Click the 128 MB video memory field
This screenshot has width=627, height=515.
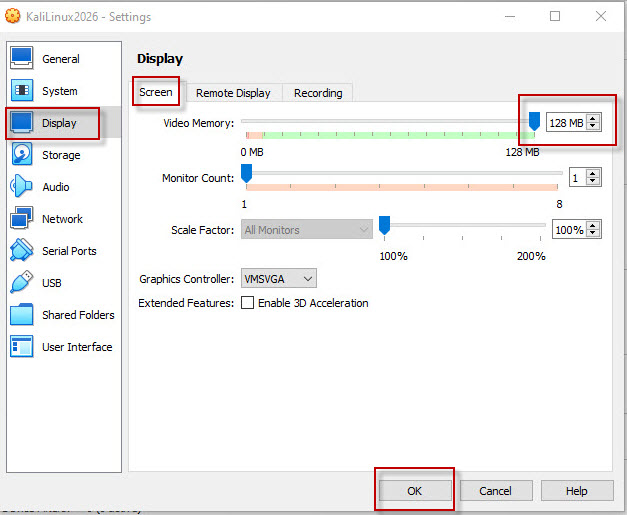567,122
